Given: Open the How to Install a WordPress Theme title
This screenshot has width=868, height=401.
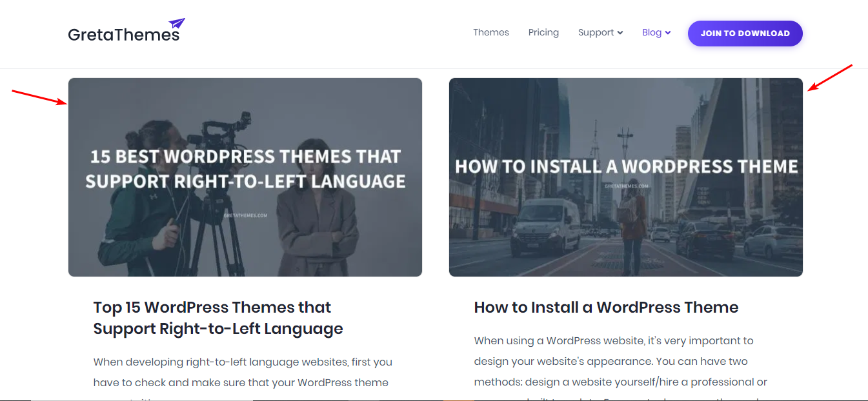Looking at the screenshot, I should [x=606, y=308].
